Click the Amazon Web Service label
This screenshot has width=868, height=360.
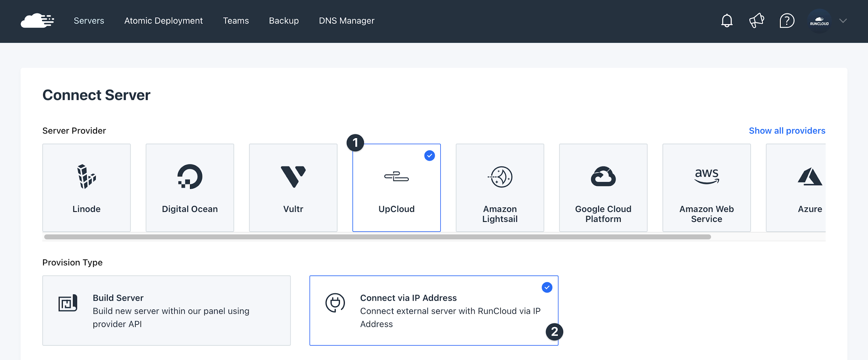point(707,214)
